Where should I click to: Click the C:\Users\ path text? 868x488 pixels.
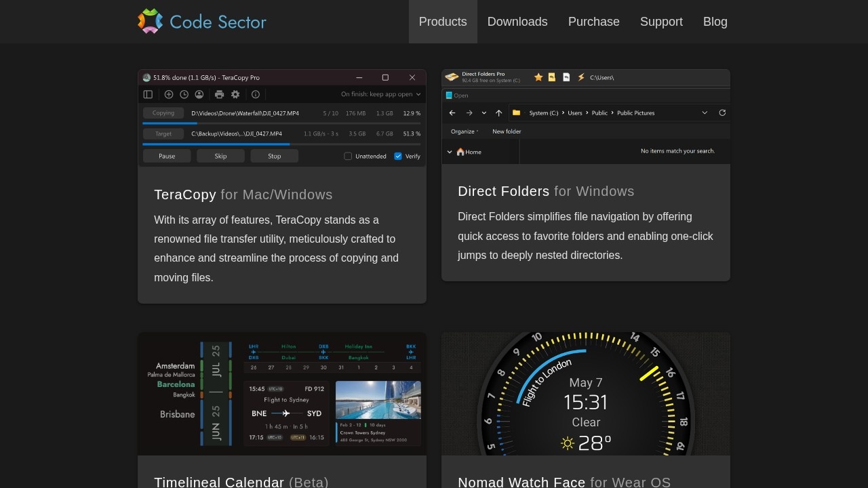click(602, 77)
